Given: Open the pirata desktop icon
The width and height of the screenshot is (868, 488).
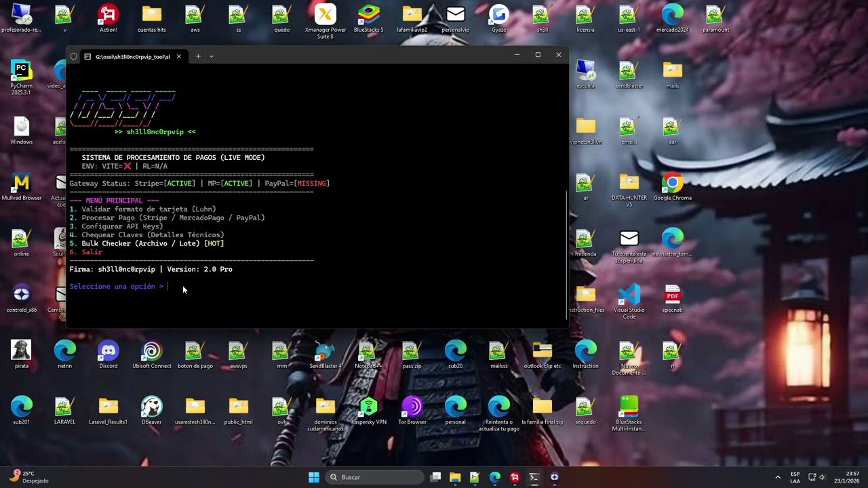Looking at the screenshot, I should [22, 354].
